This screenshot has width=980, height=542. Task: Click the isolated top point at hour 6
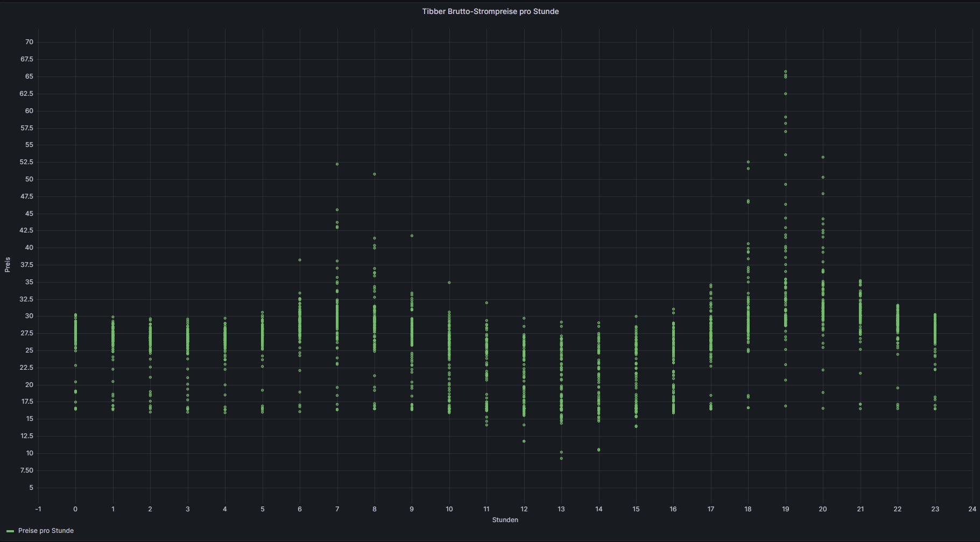[x=300, y=260]
